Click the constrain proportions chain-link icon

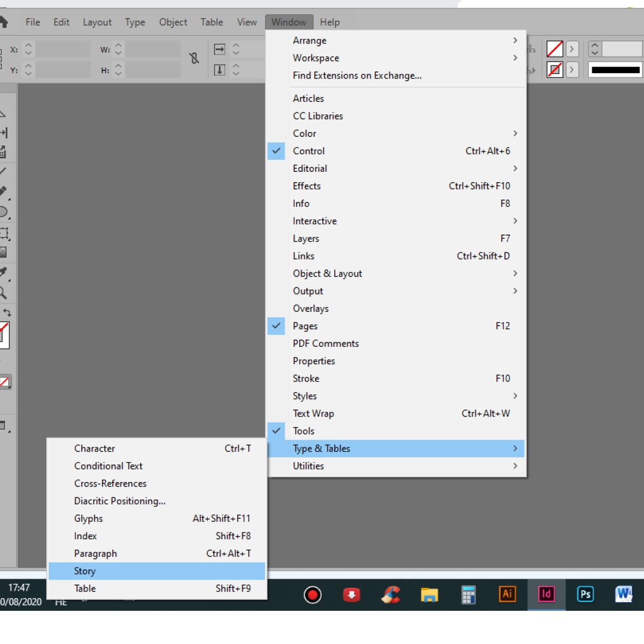click(194, 58)
